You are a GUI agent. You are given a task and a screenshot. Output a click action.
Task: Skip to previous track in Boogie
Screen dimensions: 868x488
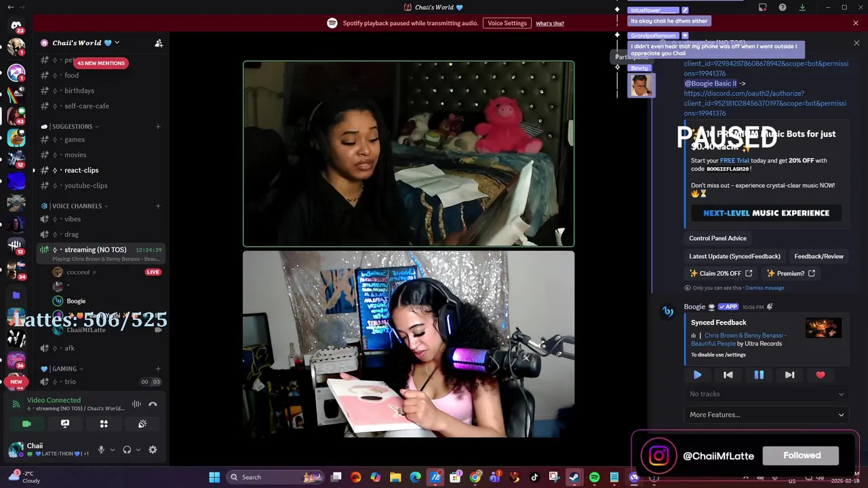click(728, 375)
